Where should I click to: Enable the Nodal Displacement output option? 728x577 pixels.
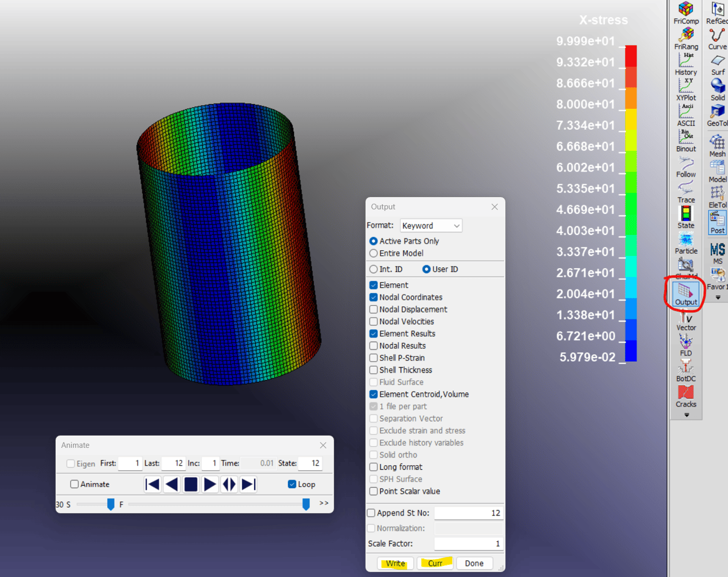(373, 310)
